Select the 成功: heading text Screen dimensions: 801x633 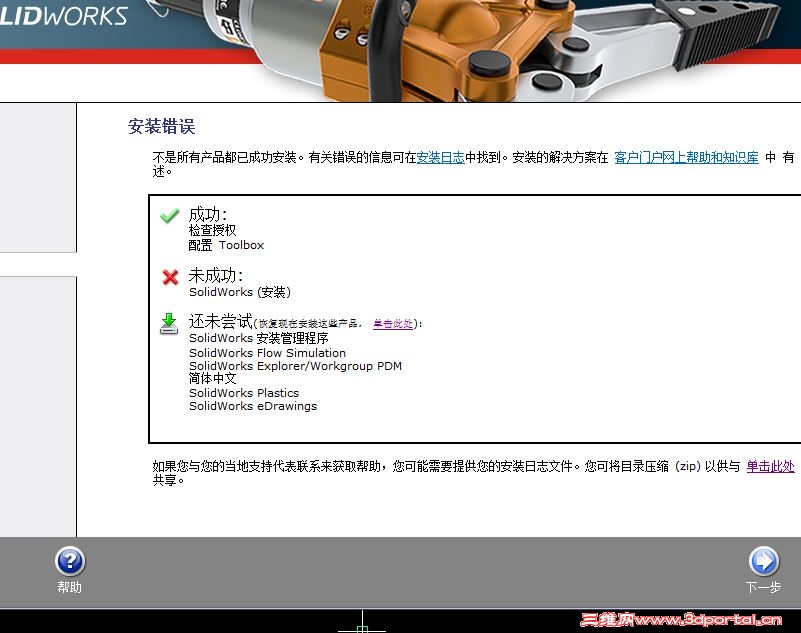pyautogui.click(x=207, y=214)
